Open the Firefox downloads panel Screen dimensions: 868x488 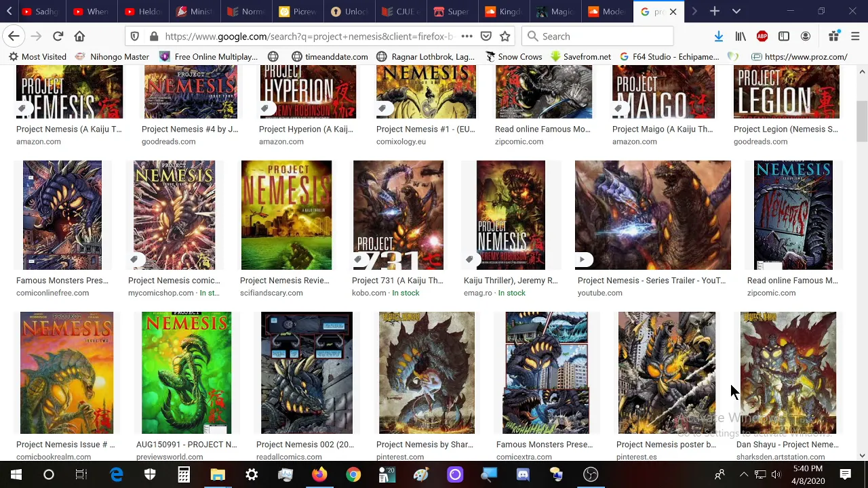click(x=719, y=36)
